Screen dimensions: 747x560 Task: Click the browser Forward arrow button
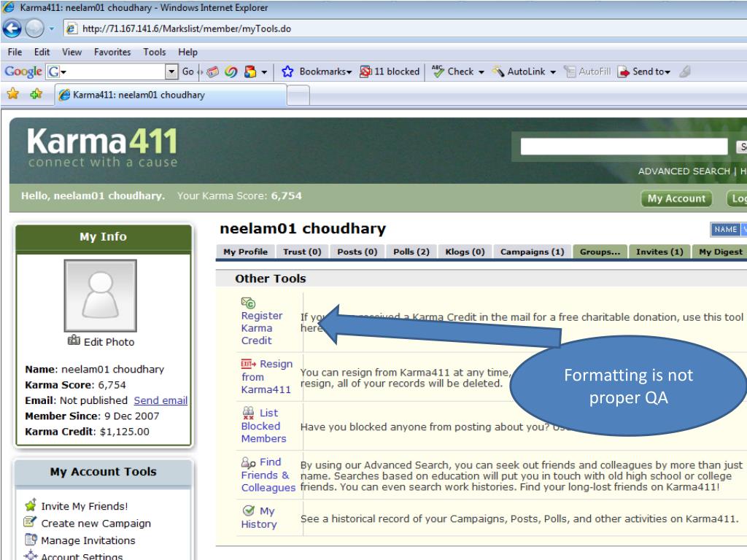click(x=34, y=28)
